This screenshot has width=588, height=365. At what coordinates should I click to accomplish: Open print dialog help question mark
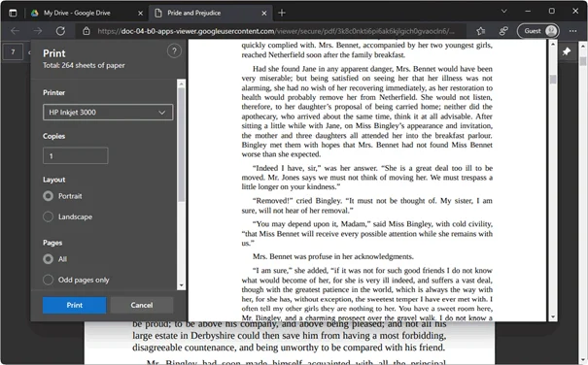tap(174, 51)
